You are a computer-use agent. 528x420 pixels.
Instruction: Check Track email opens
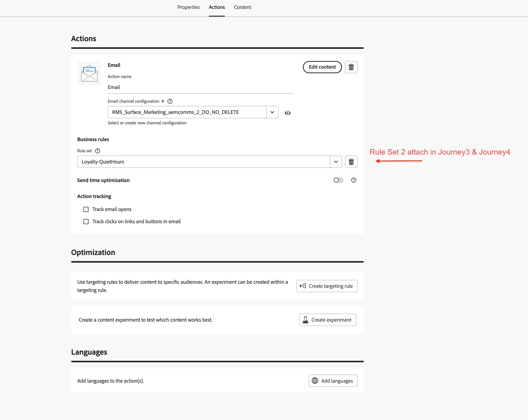[86, 209]
